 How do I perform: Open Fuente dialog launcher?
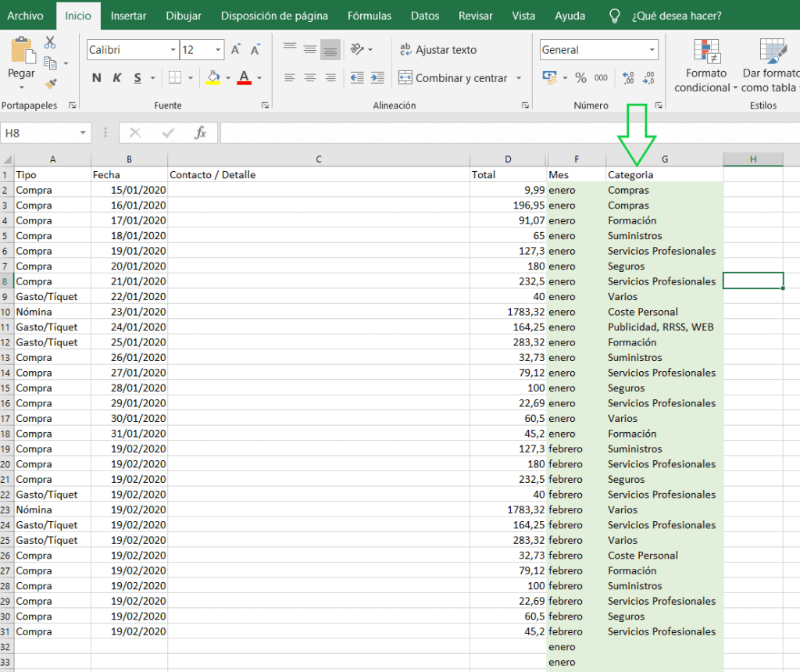[266, 105]
